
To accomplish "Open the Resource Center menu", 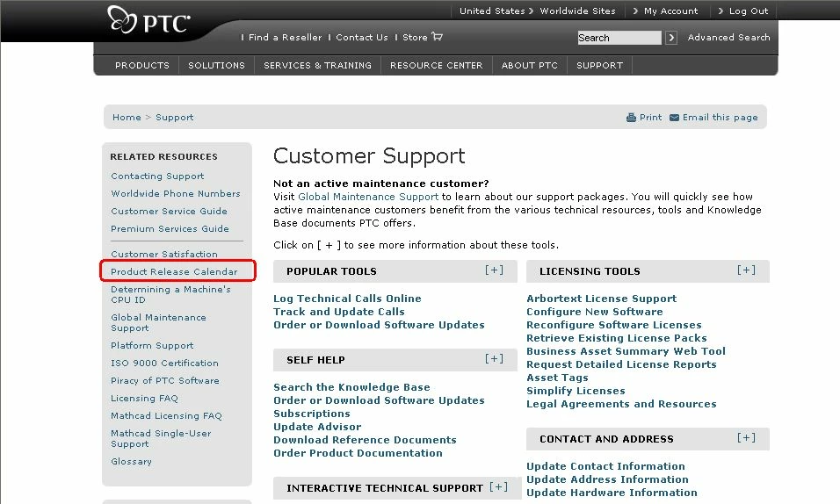I will [x=436, y=65].
